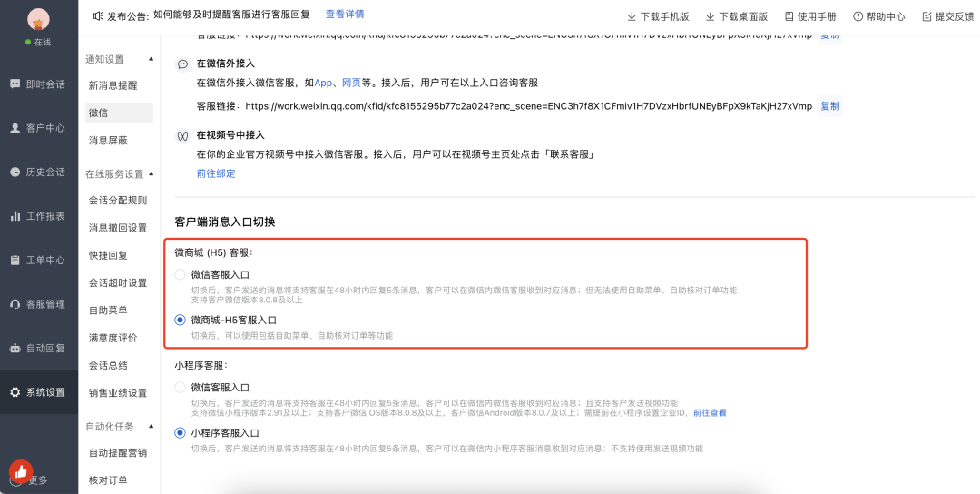Click the 即时会话 chat bubble icon
Image resolution: width=980 pixels, height=494 pixels.
[15, 84]
